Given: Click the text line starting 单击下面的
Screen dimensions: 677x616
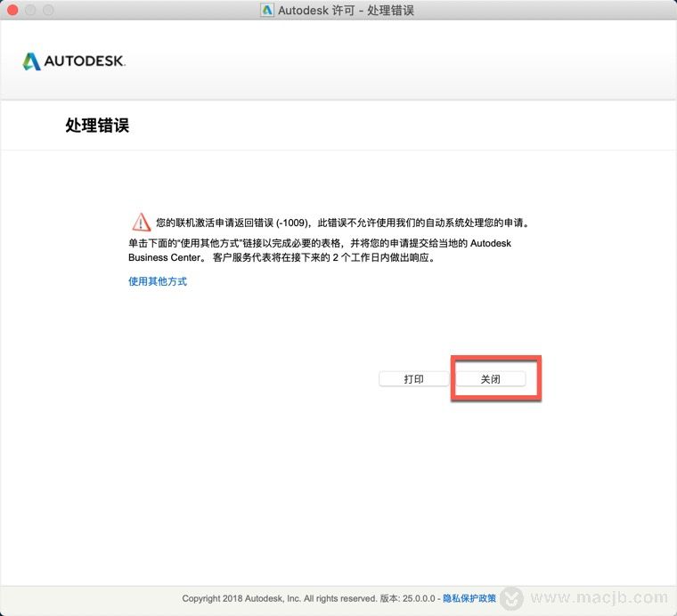Looking at the screenshot, I should click(320, 243).
